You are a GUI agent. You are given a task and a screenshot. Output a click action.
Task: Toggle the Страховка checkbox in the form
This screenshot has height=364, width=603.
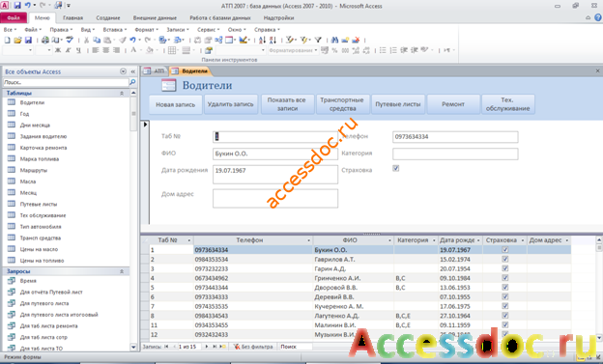click(x=396, y=168)
